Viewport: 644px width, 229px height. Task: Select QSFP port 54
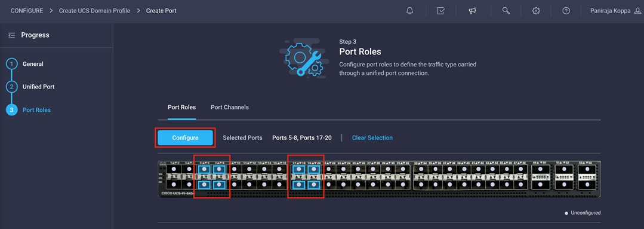[587, 185]
